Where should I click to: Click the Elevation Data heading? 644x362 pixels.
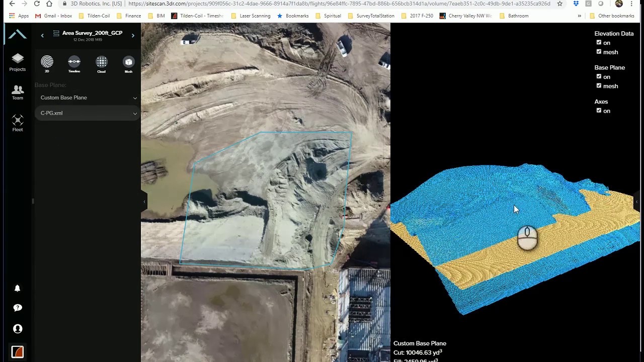pyautogui.click(x=614, y=34)
